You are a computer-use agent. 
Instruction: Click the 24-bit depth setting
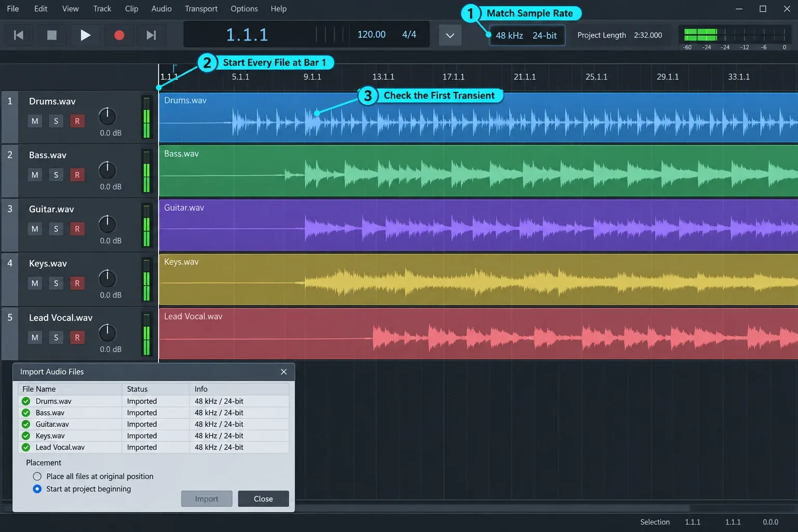tap(544, 35)
